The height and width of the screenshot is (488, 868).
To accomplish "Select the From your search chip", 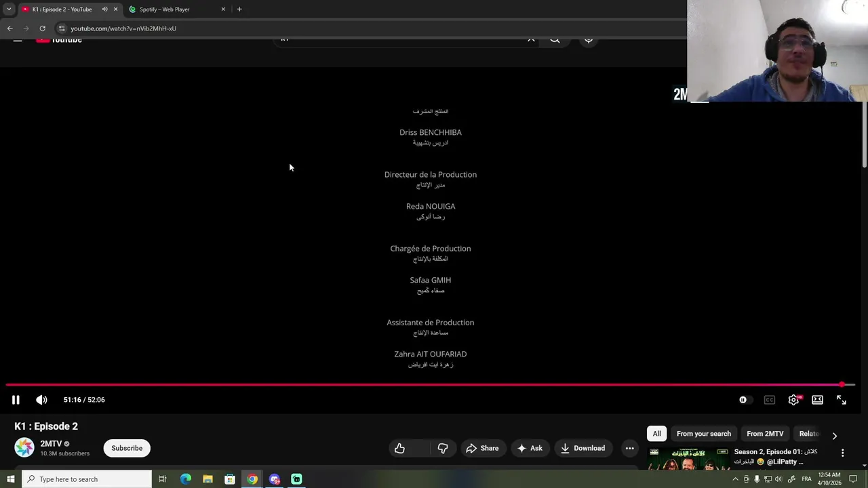I will pos(703,434).
